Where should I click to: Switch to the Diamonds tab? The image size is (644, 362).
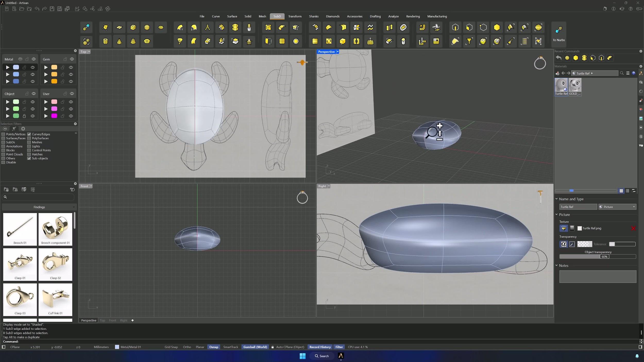coord(333,16)
